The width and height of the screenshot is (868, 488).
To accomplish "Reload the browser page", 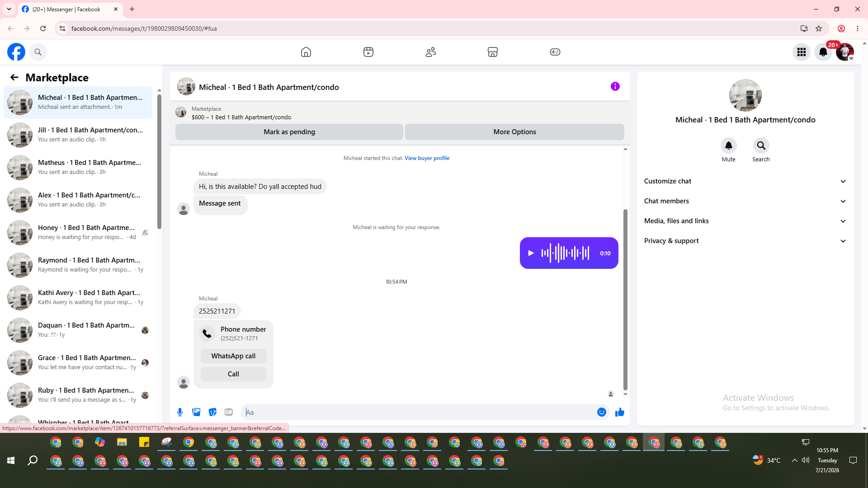I will pyautogui.click(x=43, y=28).
